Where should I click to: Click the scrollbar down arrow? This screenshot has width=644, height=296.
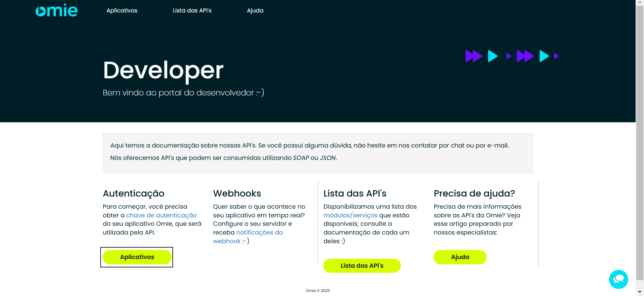click(640, 292)
